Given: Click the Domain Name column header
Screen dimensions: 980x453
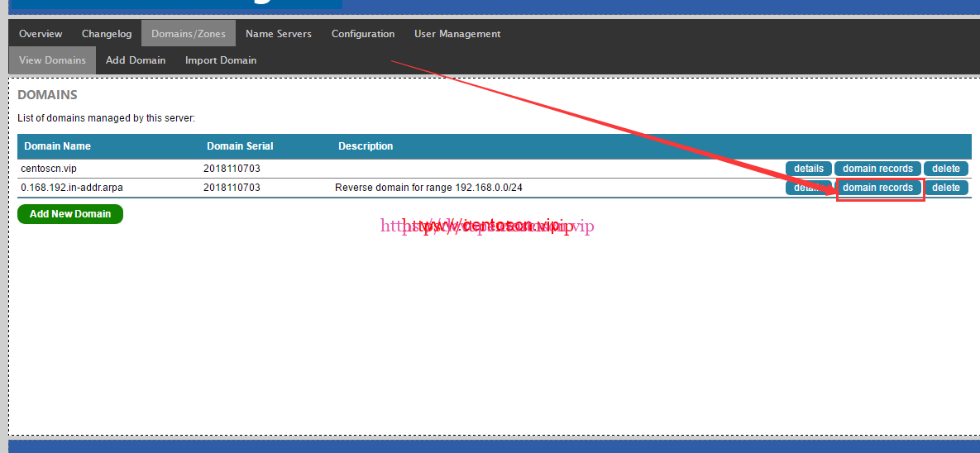Looking at the screenshot, I should [58, 146].
